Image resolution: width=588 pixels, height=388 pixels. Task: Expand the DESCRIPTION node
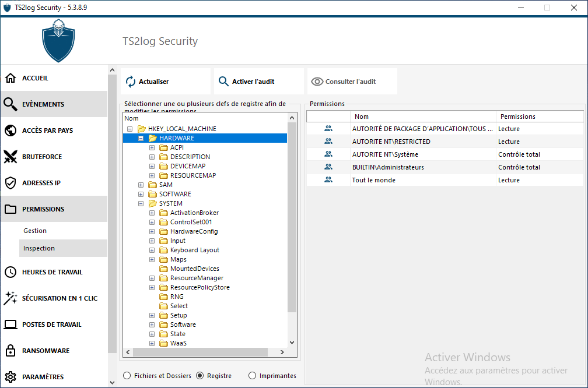(x=152, y=157)
